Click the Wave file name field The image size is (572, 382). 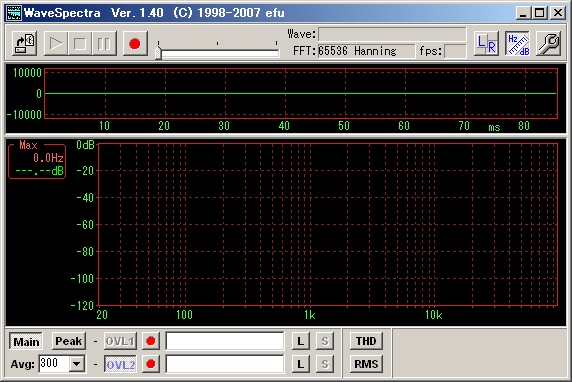(392, 34)
